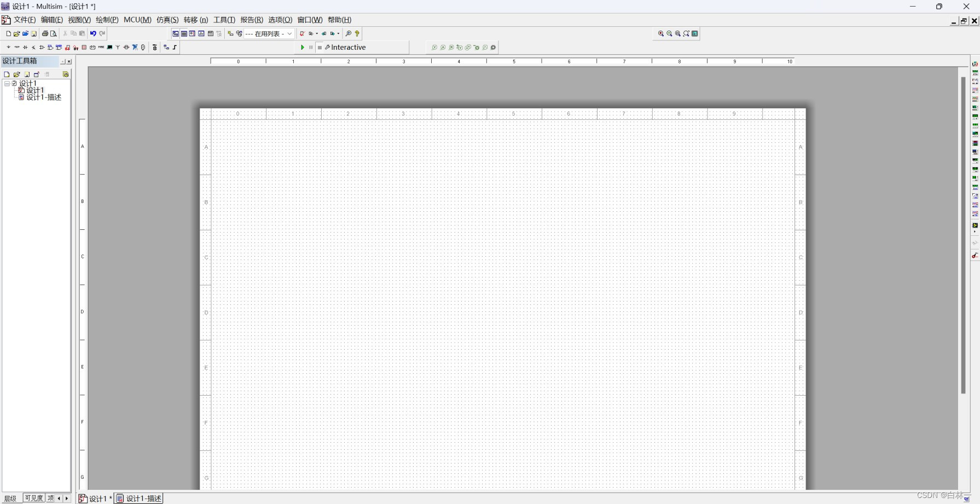Switch to 设计1-描述 document tab
This screenshot has height=504, width=980.
click(138, 499)
